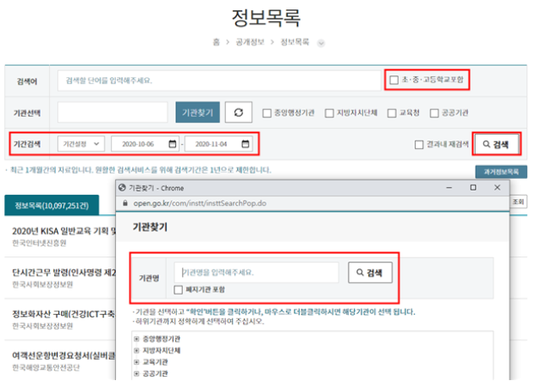
Task: Expand 교육기관 tree node
Action: point(136,362)
